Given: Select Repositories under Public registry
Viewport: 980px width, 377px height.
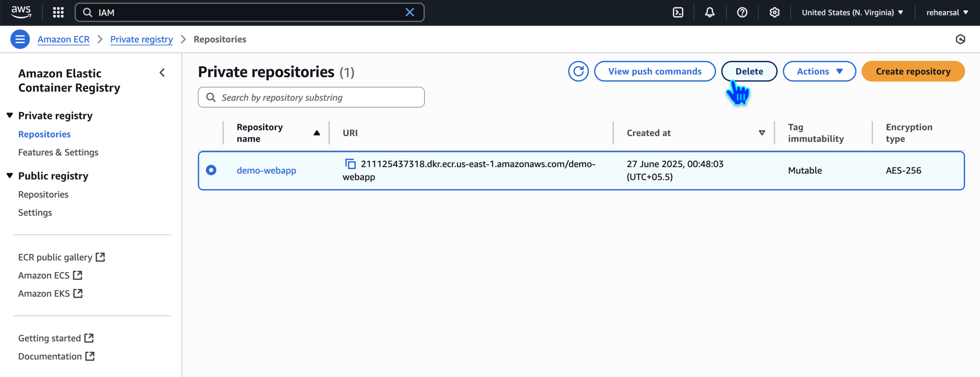Looking at the screenshot, I should click(x=43, y=195).
